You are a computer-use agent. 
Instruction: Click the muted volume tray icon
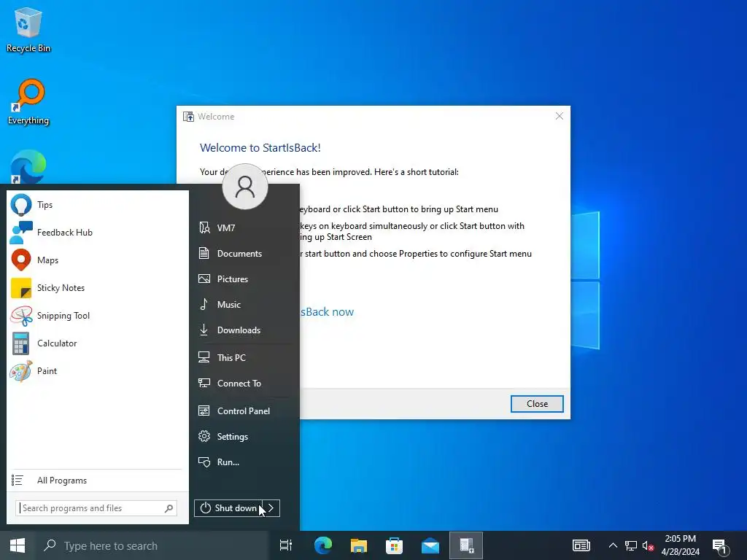pyautogui.click(x=648, y=545)
